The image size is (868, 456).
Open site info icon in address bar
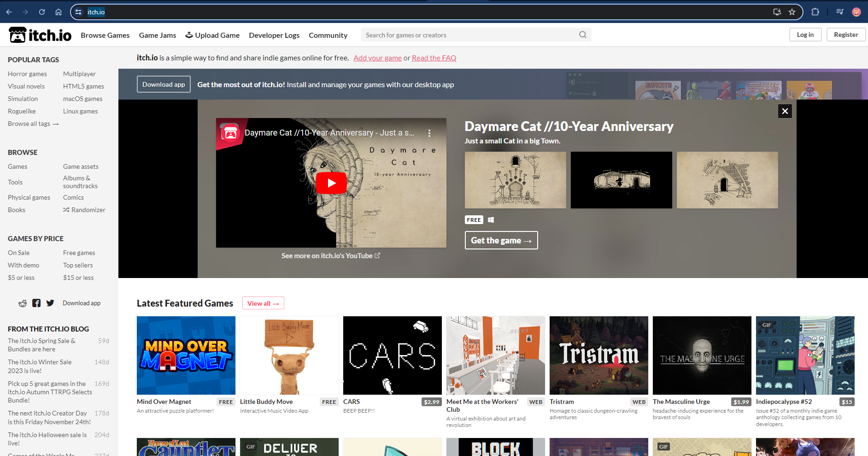(78, 12)
